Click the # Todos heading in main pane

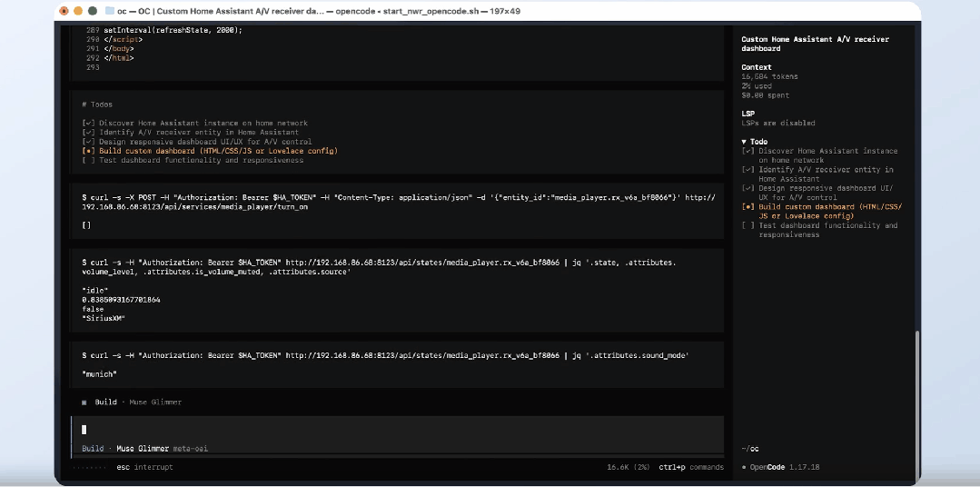(97, 105)
